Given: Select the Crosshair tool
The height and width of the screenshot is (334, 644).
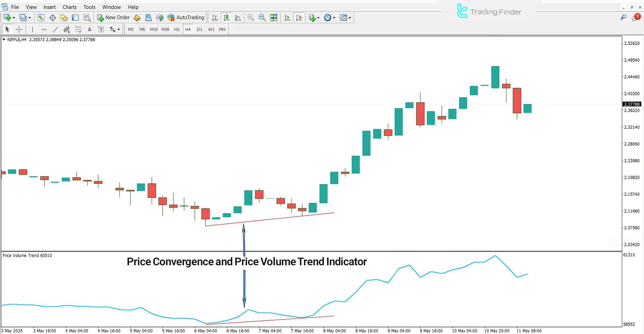Looking at the screenshot, I should [x=19, y=29].
